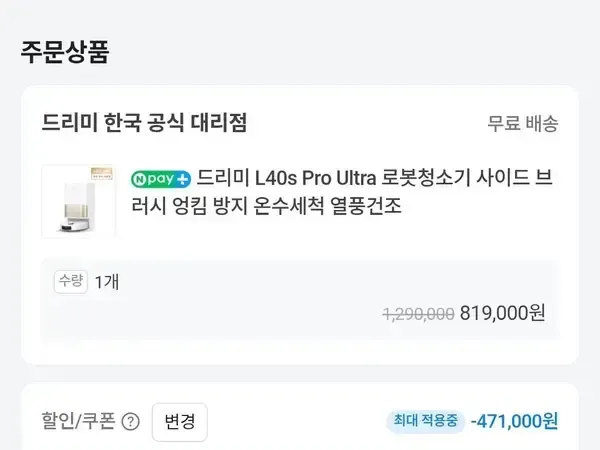Tap the blue 최대 적용중 badge
600x450 pixels.
(x=425, y=421)
